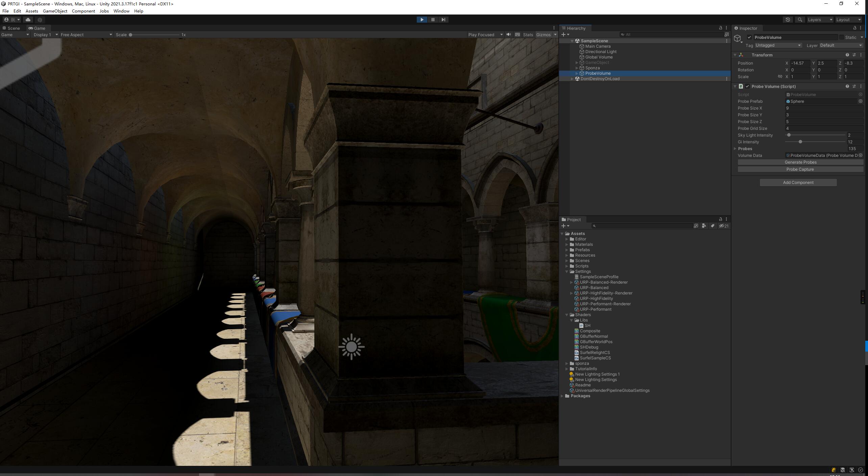Expand the Packages folder in Project

[x=562, y=396]
